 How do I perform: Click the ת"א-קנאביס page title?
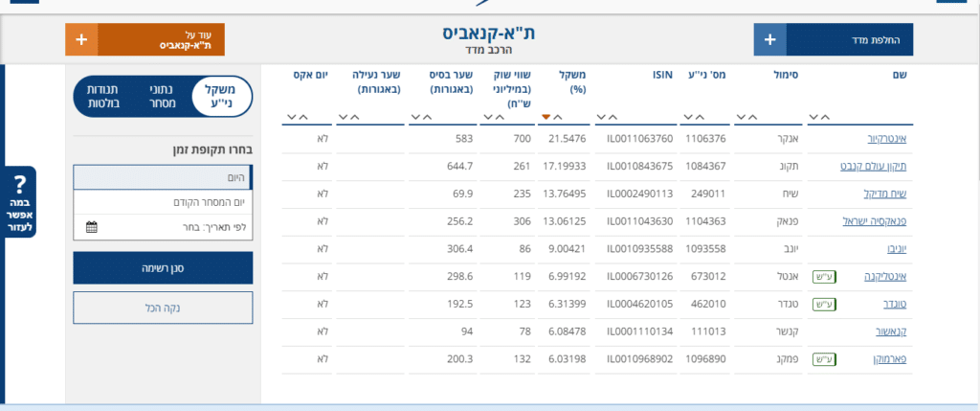[489, 34]
